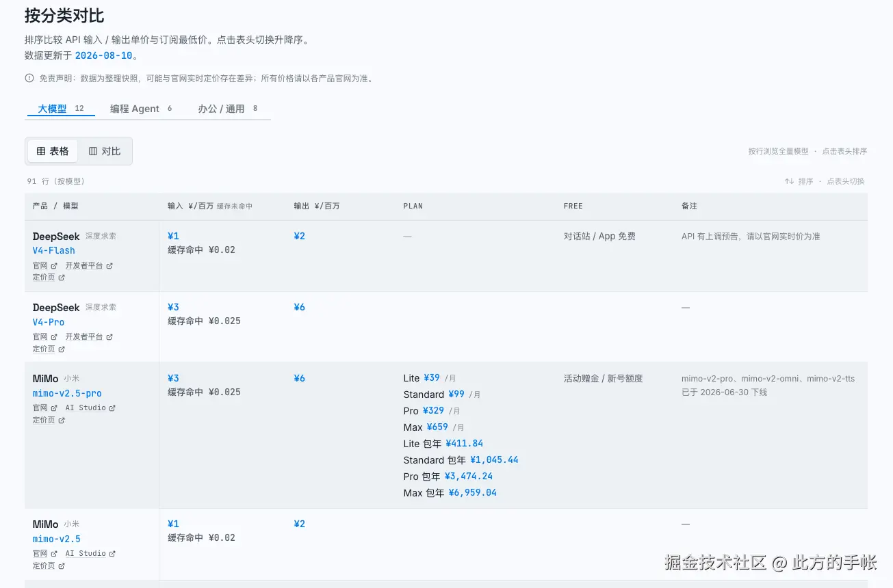Open 开发者平台 external-link icon in V4-Pro row
Screen dimensions: 893x588
point(109,337)
